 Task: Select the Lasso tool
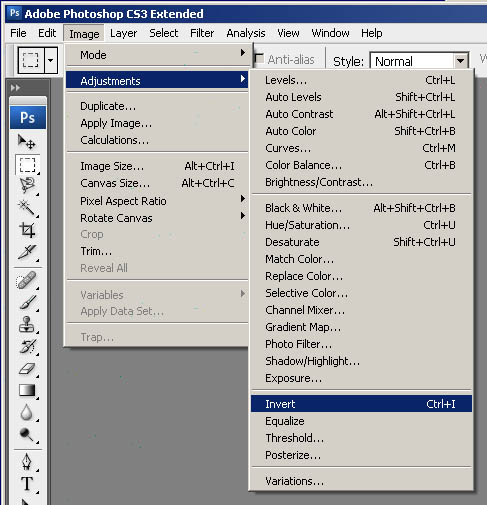[x=27, y=185]
